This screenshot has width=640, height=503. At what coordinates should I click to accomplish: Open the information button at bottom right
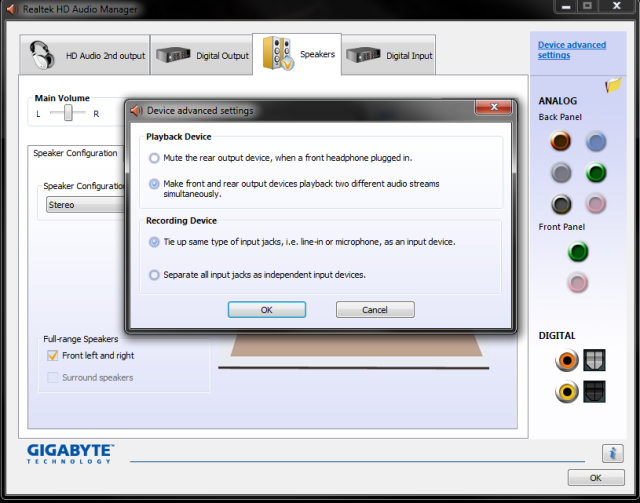point(612,453)
